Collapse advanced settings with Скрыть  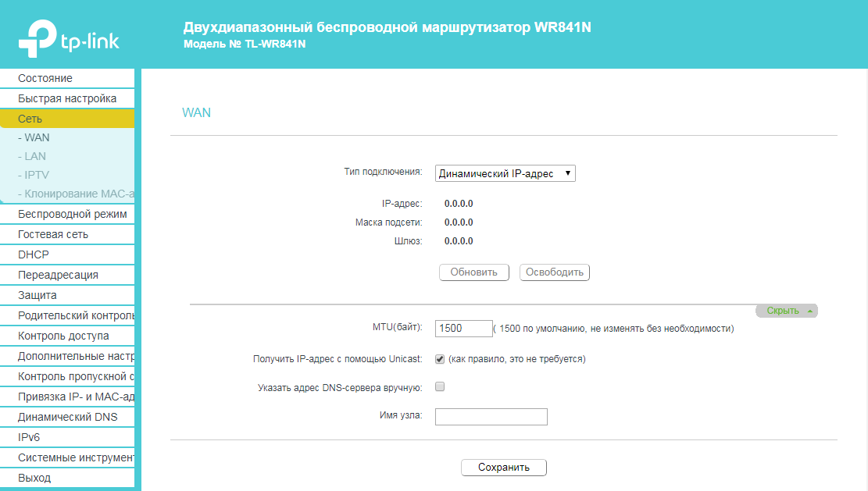787,311
